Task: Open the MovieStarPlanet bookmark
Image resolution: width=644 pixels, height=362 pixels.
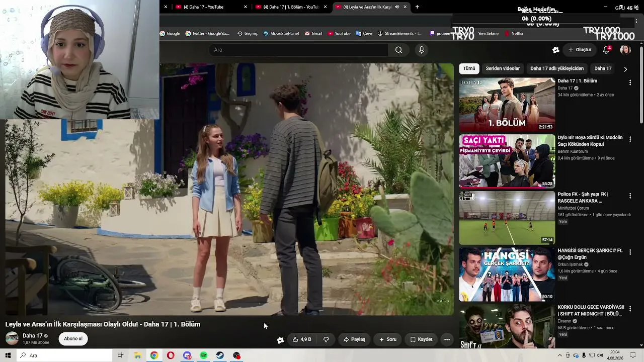Action: pos(281,34)
